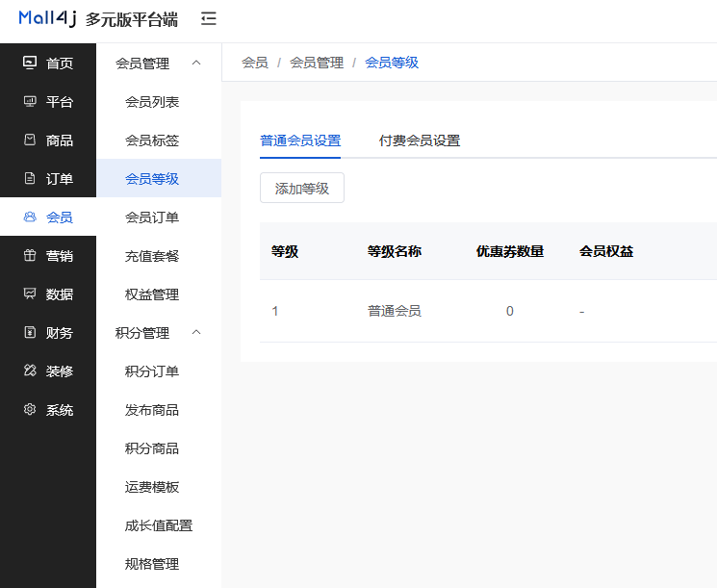This screenshot has height=588, width=717.
Task: Select 数据 in the main navigation
Action: point(48,294)
